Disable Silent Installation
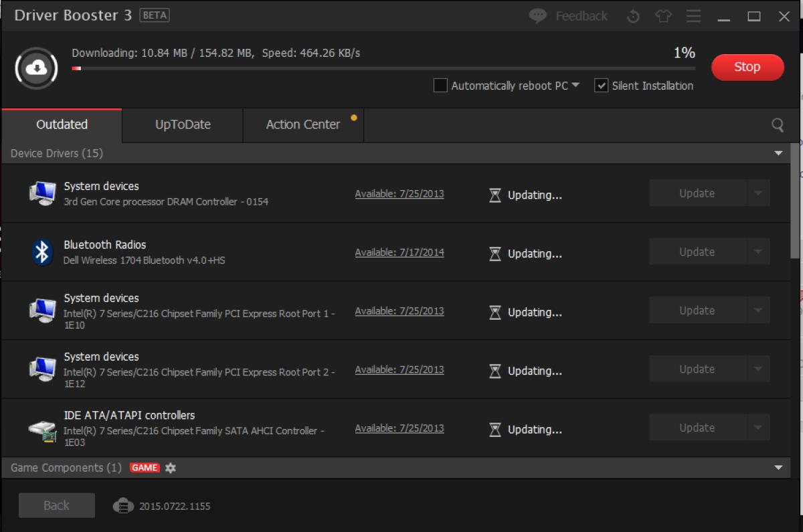The width and height of the screenshot is (803, 532). tap(601, 86)
